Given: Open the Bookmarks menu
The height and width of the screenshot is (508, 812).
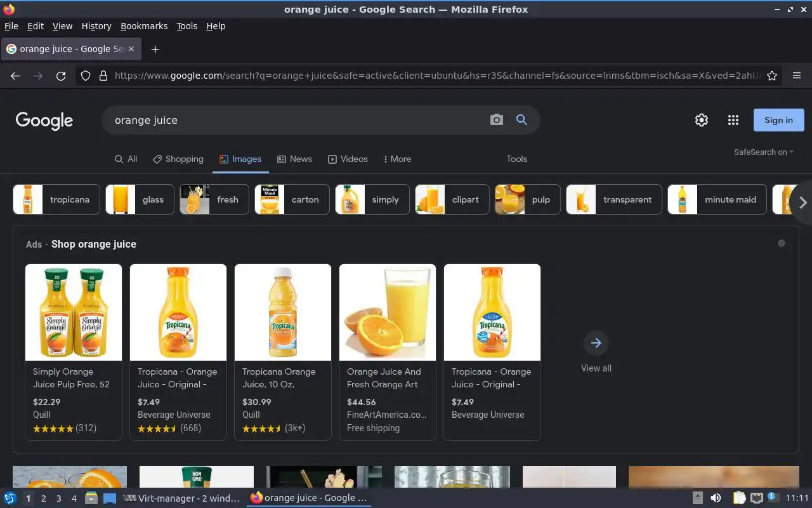Looking at the screenshot, I should [144, 26].
